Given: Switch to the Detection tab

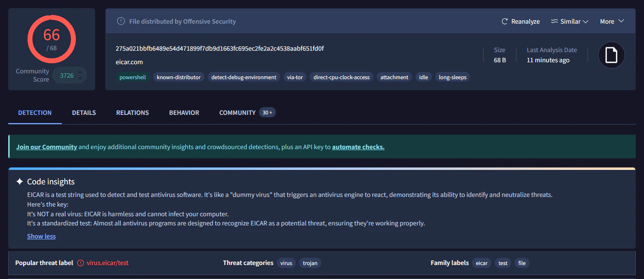Looking at the screenshot, I should [x=35, y=112].
